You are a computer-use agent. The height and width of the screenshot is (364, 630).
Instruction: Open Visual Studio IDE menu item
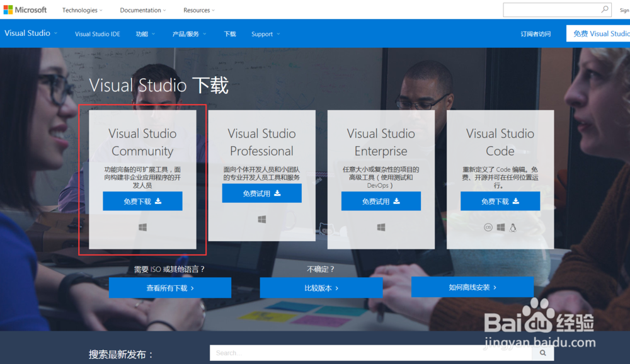tap(97, 34)
